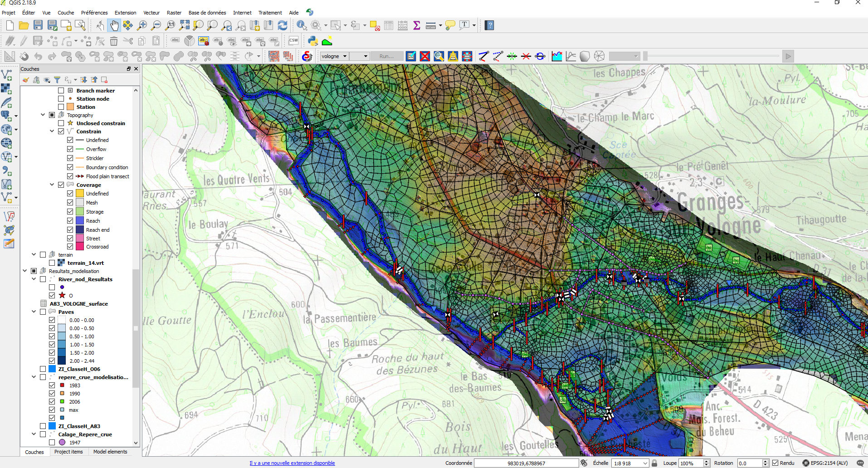The height and width of the screenshot is (468, 868).
Task: Open the Python console
Action: point(313,41)
